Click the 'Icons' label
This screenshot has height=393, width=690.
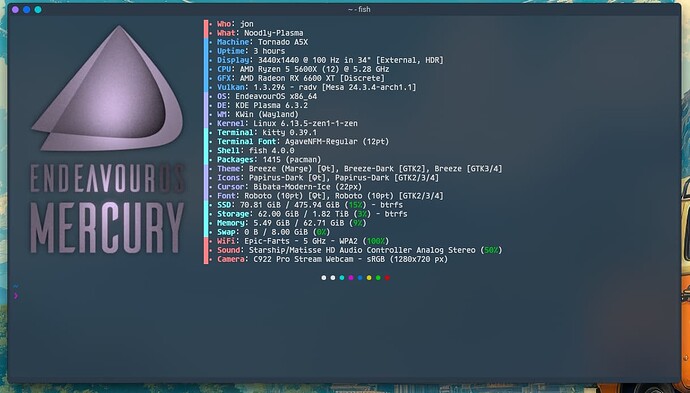pyautogui.click(x=228, y=178)
